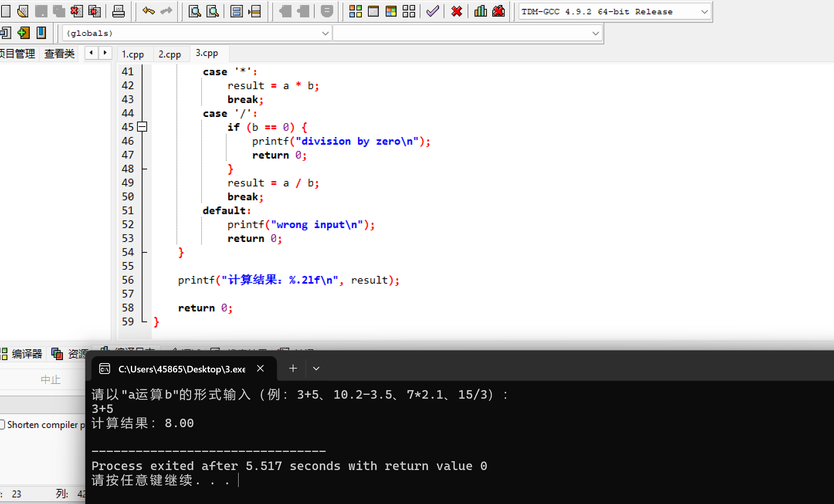This screenshot has height=504, width=834.
Task: Switch to the 1.cpp editor tab
Action: [133, 54]
